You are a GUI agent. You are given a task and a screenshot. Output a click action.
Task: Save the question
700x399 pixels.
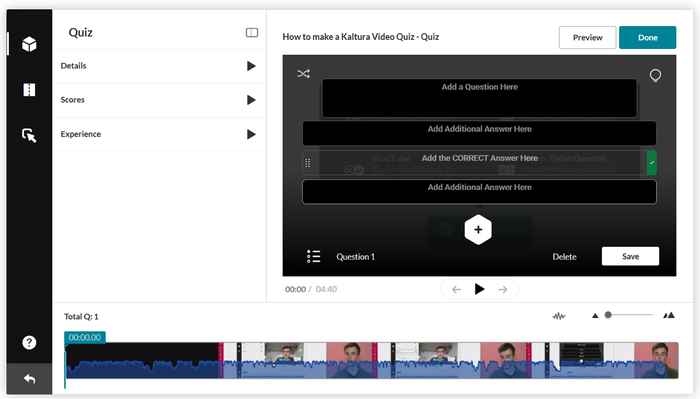pos(630,256)
